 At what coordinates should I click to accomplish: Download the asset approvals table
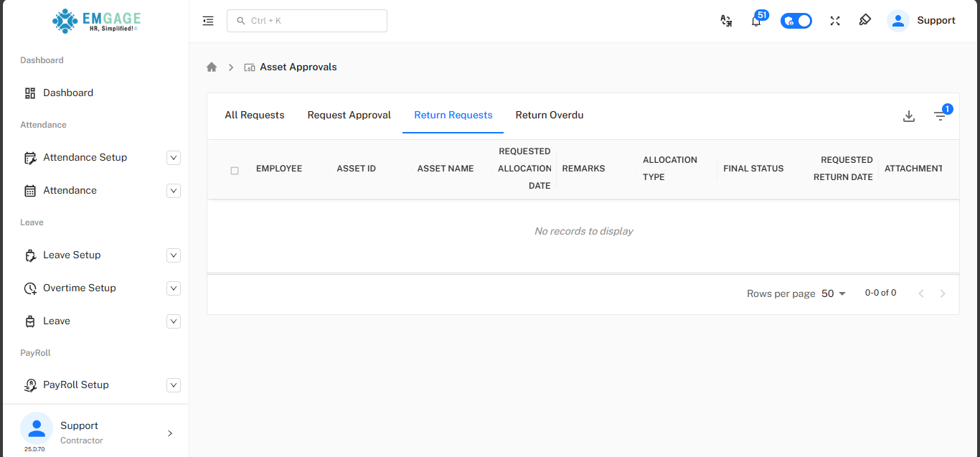point(909,116)
